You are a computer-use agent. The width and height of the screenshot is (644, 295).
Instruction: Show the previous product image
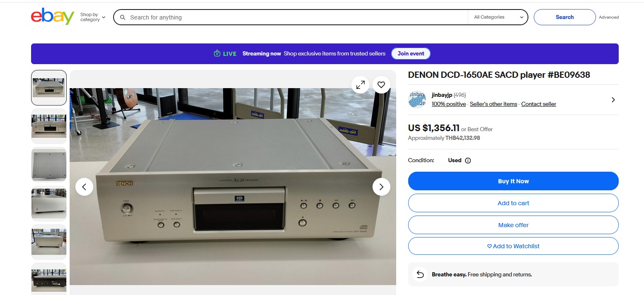point(84,187)
